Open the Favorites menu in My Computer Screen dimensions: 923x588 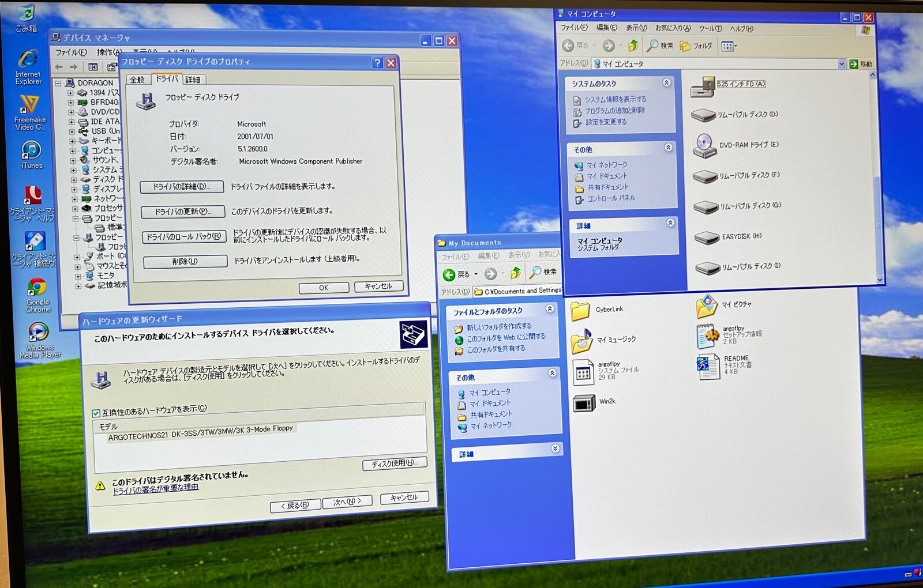coord(673,28)
